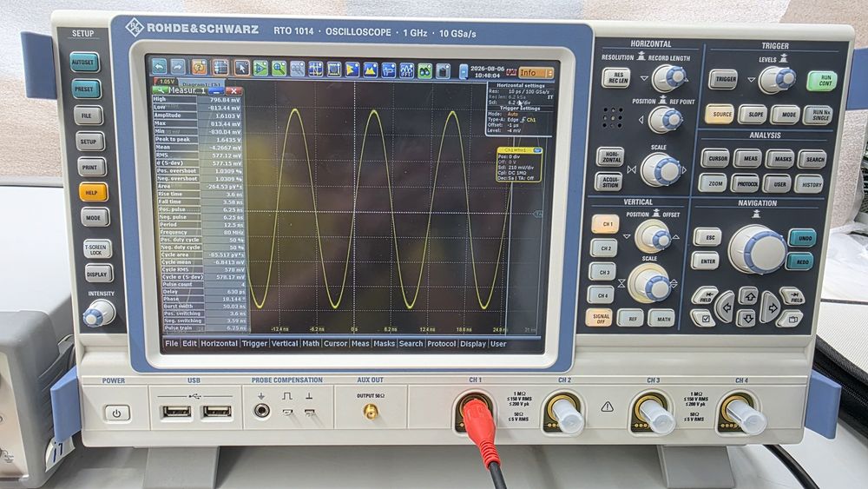Select the Rise time measurement row

click(200, 195)
